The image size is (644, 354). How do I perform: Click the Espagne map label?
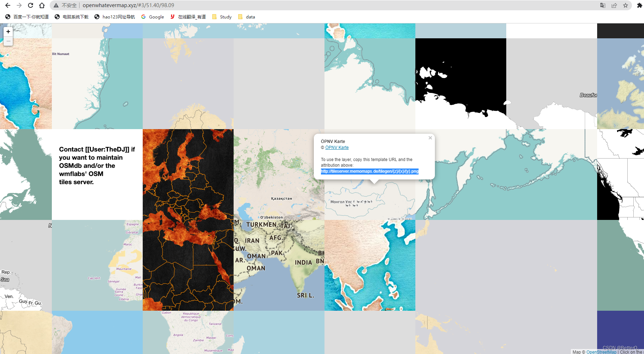click(x=133, y=224)
